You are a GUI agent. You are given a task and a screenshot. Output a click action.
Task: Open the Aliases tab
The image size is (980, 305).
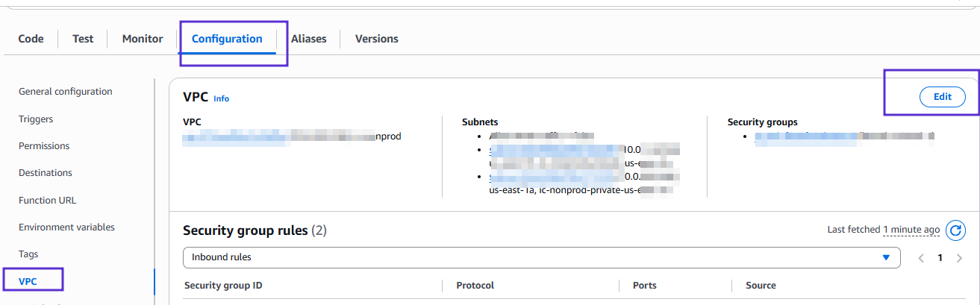pyautogui.click(x=309, y=39)
